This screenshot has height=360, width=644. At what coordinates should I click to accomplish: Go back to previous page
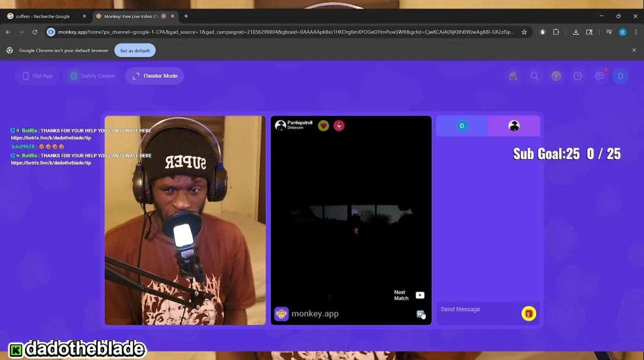[8, 32]
